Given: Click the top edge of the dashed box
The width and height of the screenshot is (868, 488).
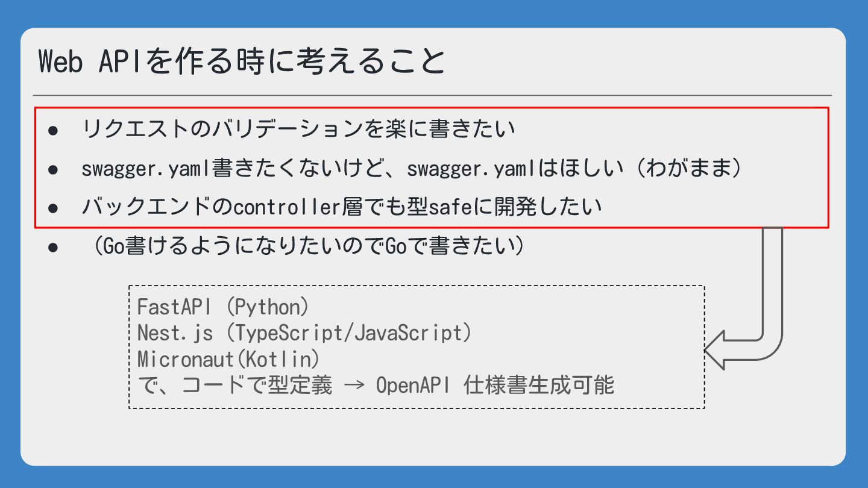Looking at the screenshot, I should pos(416,286).
